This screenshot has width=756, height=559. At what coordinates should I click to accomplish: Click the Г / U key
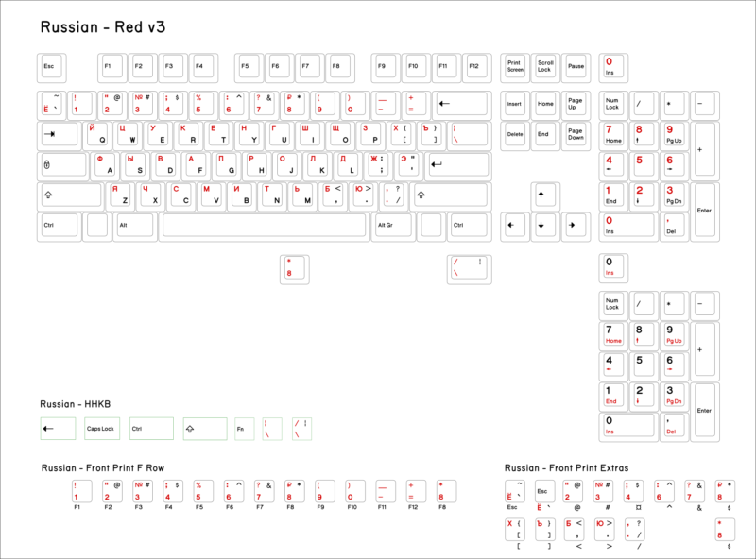pyautogui.click(x=280, y=136)
